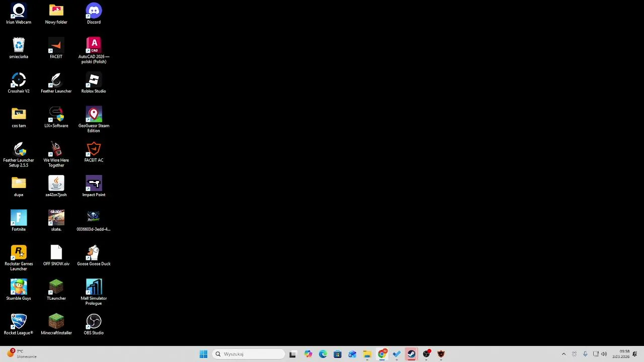The image size is (644, 362).
Task: Select the Crosshair V2 desktop icon
Action: (x=19, y=83)
